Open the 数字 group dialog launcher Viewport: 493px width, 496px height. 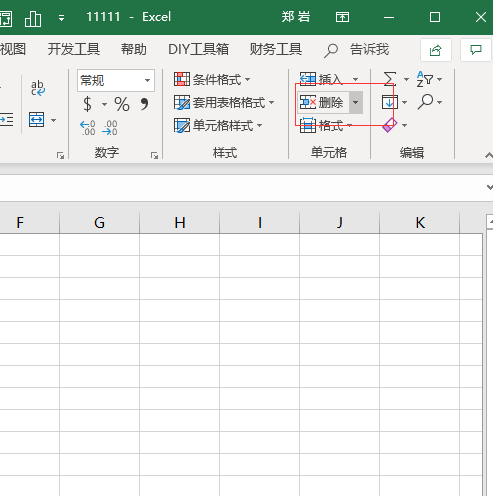[x=154, y=155]
